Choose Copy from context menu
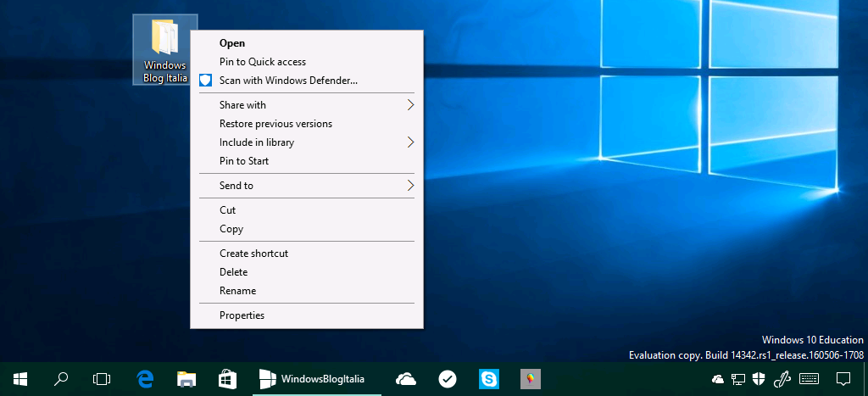868x396 pixels. [x=307, y=229]
